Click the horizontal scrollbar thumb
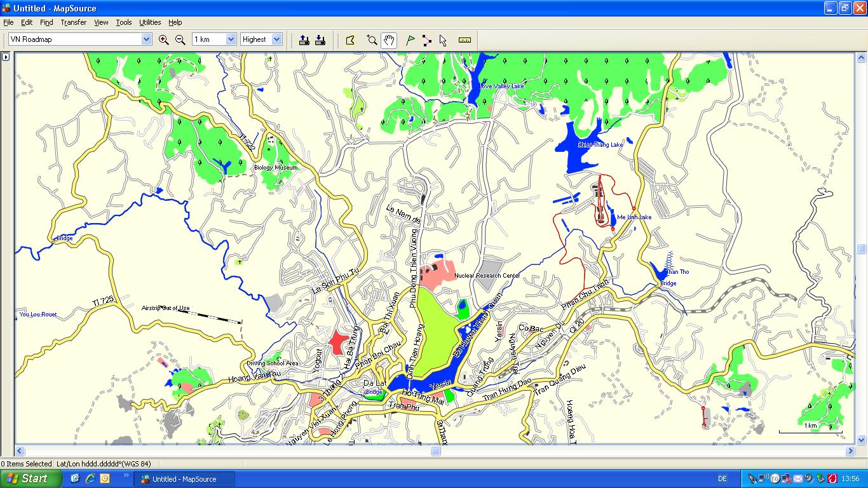The height and width of the screenshot is (488, 868). [435, 451]
